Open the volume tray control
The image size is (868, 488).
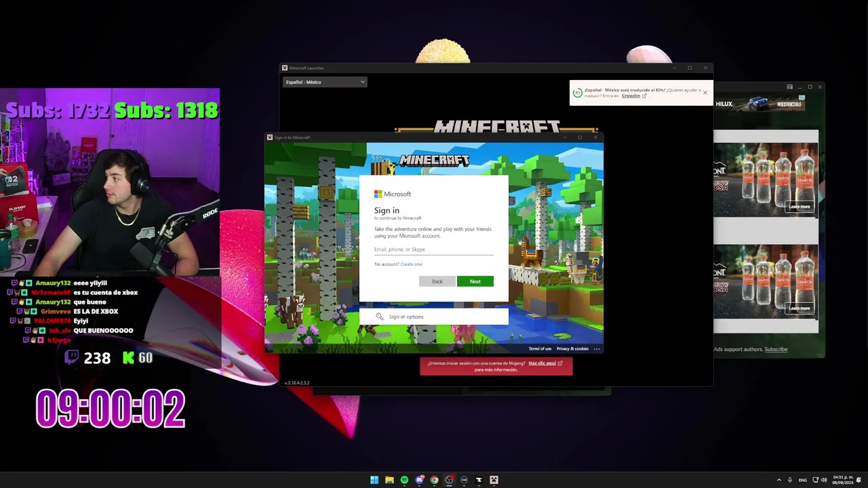point(824,480)
